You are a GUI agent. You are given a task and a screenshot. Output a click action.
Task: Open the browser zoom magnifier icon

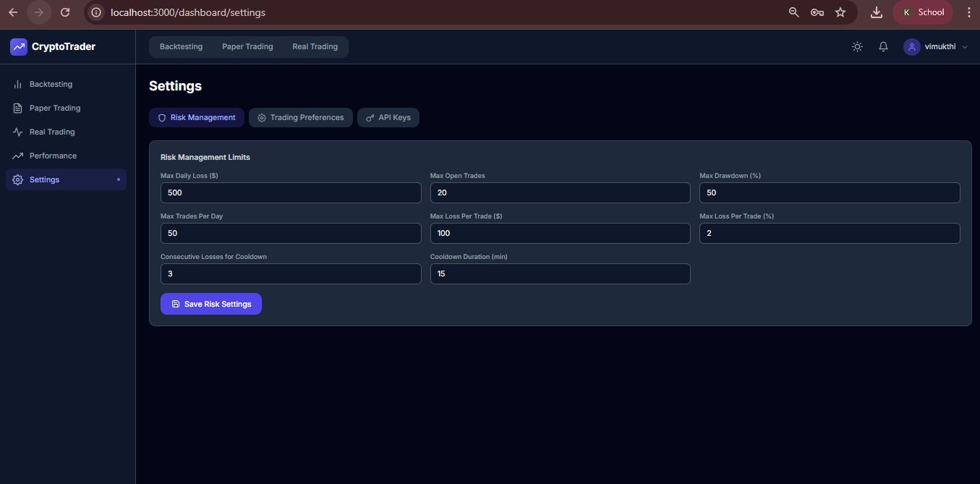pos(794,12)
